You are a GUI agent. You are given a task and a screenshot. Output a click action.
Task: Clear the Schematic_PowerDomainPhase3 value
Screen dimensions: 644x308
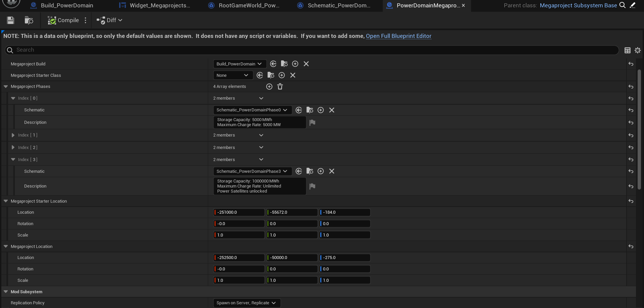(332, 171)
